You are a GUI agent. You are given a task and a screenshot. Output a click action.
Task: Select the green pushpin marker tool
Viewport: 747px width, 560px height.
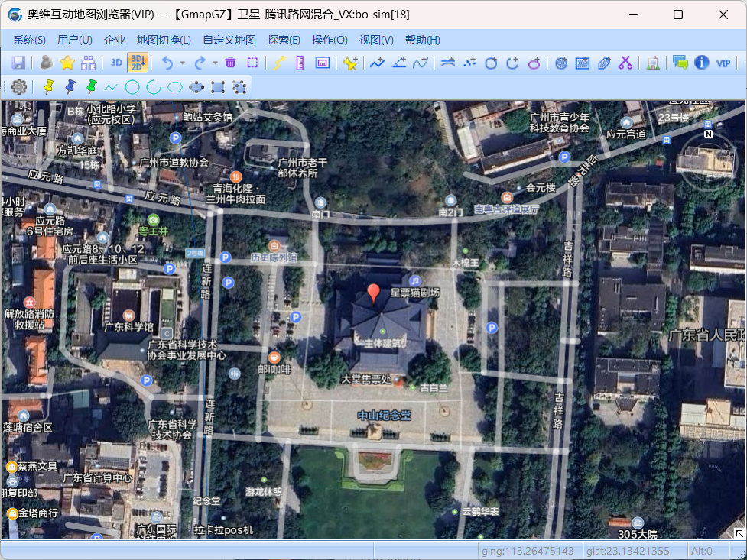(x=92, y=87)
